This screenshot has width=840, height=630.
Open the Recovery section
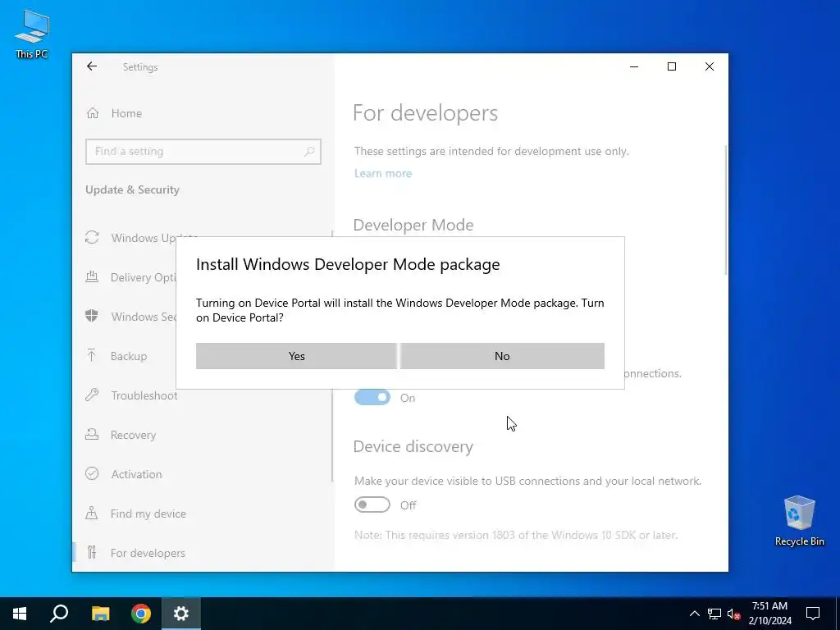click(x=134, y=435)
